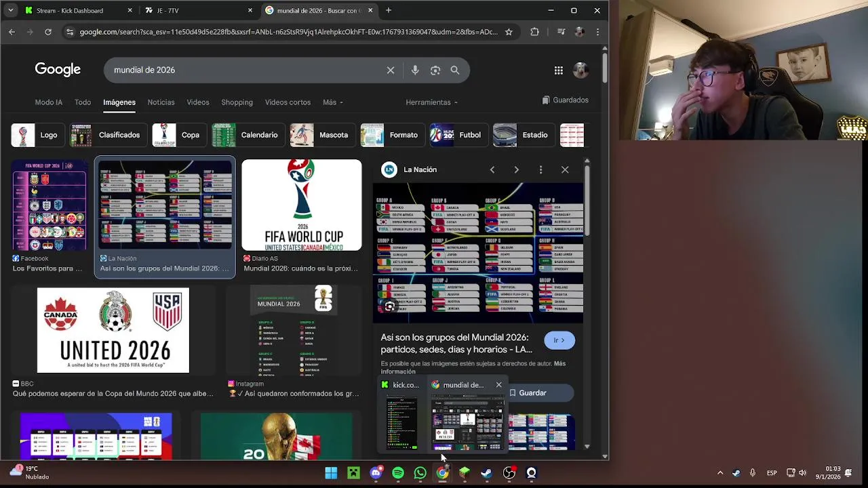Switch to the Modo IA tab
The height and width of the screenshot is (488, 868).
(x=49, y=102)
